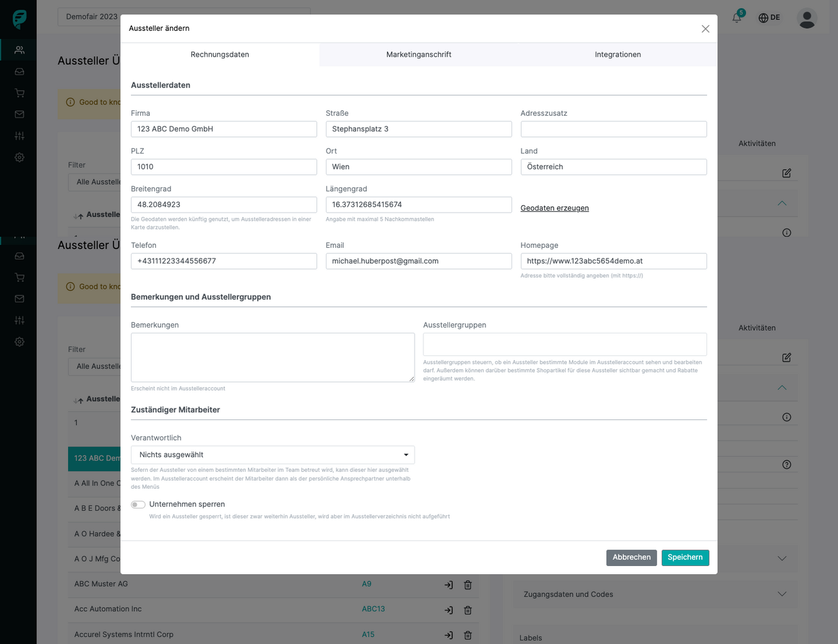
Task: Open the user profile avatar menu
Action: click(807, 18)
